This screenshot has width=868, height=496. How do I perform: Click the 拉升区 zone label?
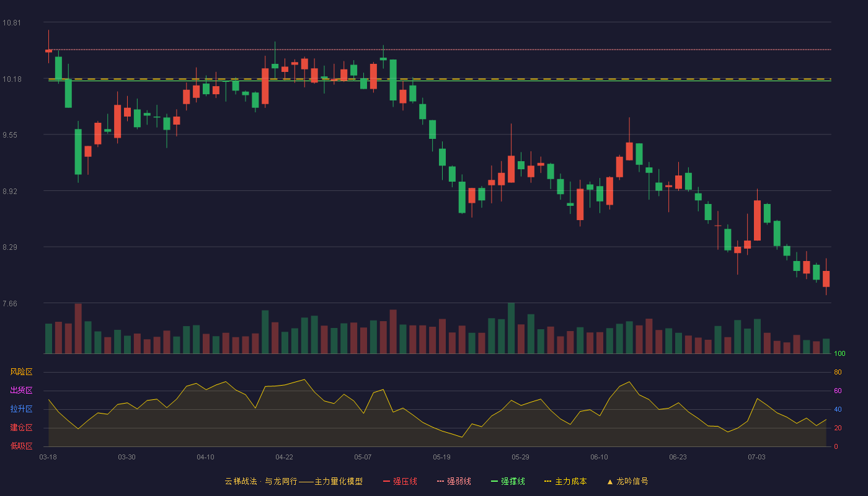[x=21, y=409]
